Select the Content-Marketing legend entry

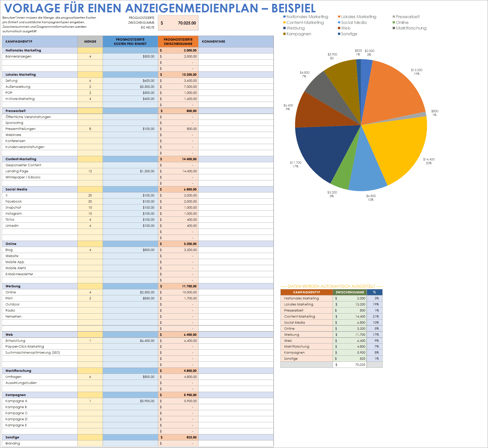(303, 22)
